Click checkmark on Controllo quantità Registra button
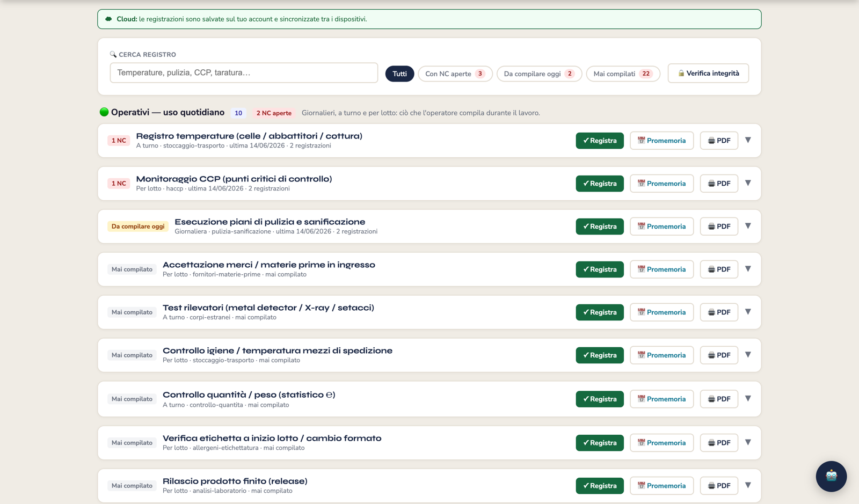 (x=586, y=399)
